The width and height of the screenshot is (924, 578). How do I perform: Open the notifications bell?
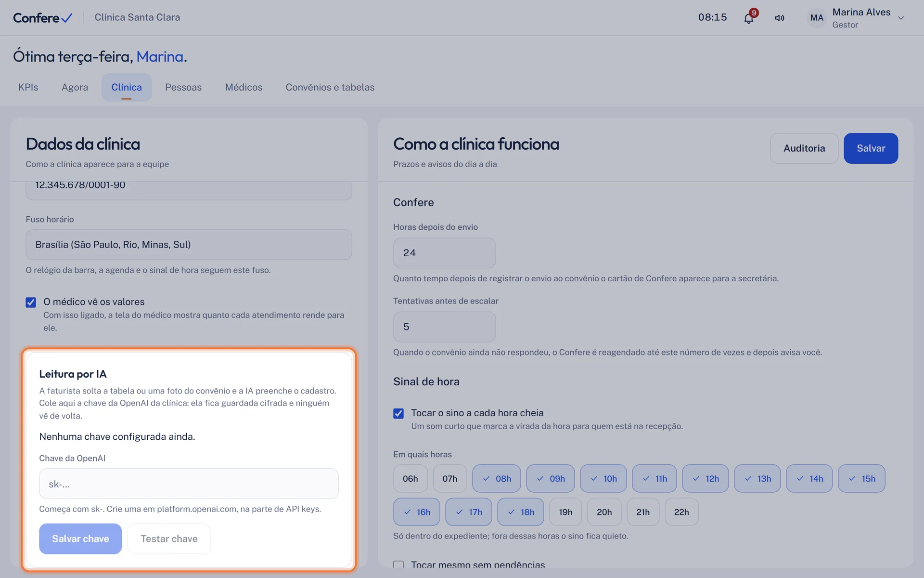(x=749, y=18)
